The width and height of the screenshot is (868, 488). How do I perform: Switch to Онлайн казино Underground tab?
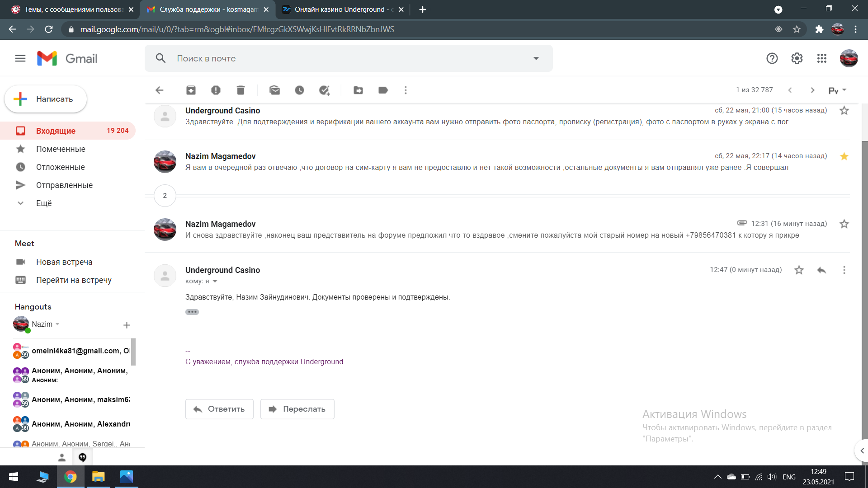(342, 9)
